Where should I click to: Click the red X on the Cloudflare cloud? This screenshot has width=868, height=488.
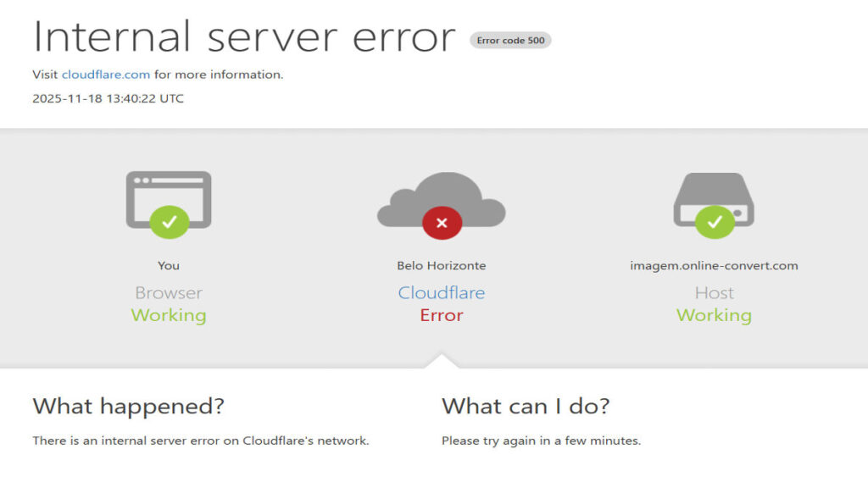442,223
